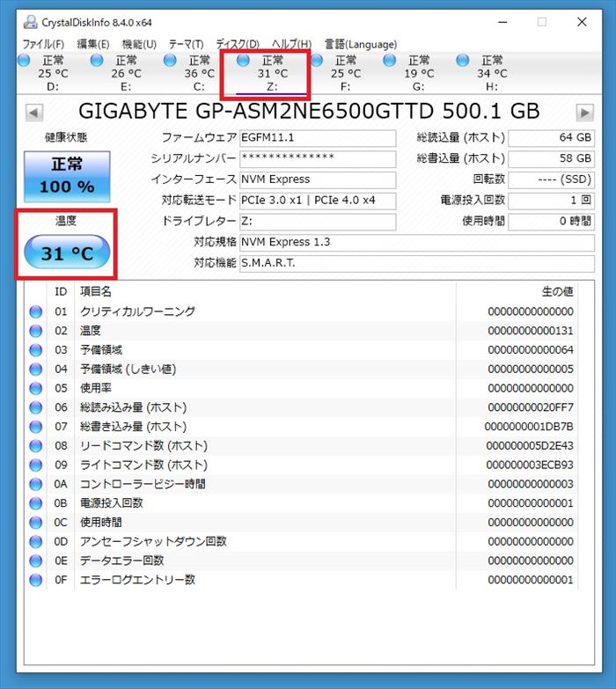Image resolution: width=616 pixels, height=689 pixels.
Task: Select raw value 000000003ECB93
Action: click(530, 465)
